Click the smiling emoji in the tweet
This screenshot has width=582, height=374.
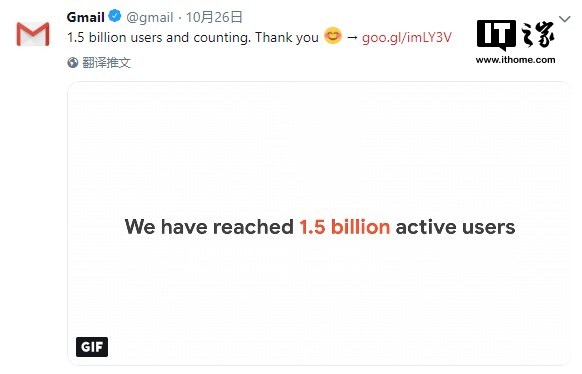point(333,36)
